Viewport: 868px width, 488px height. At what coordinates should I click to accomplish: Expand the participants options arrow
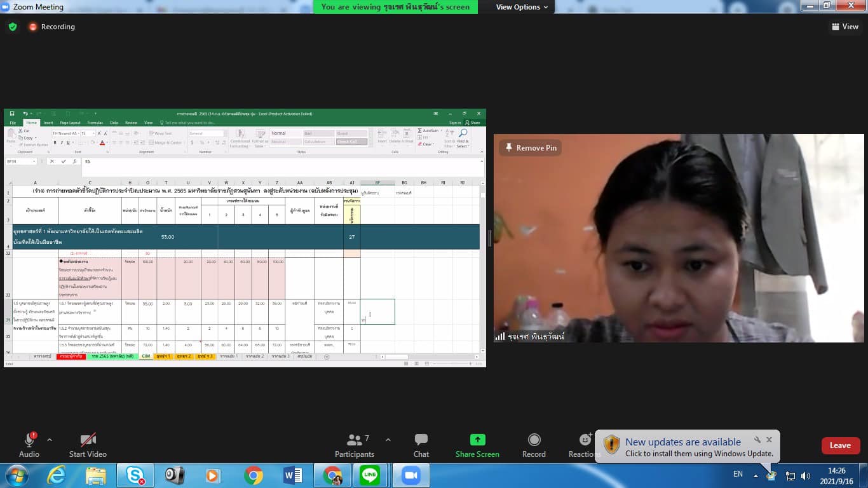(x=388, y=440)
